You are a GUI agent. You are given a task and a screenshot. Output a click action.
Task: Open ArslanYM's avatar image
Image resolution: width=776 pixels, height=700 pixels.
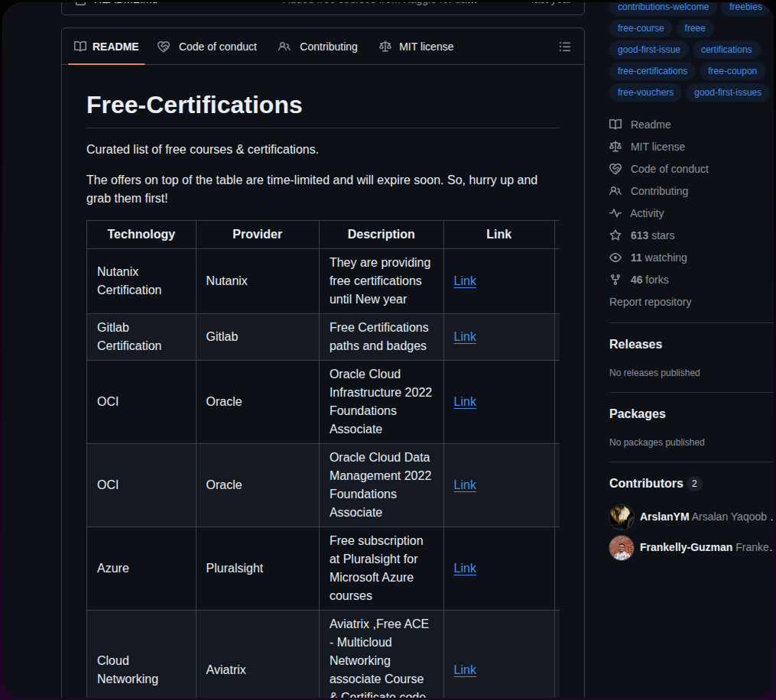[x=622, y=517]
